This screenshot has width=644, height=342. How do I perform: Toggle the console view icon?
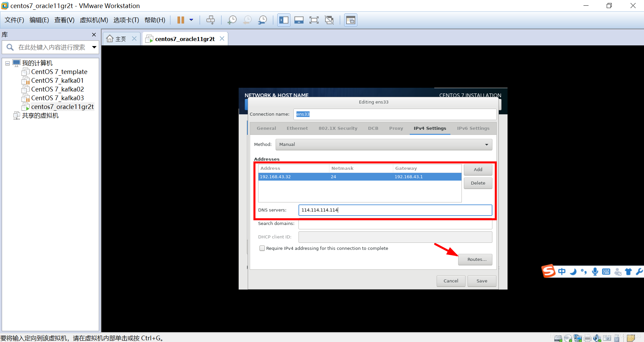(x=351, y=20)
